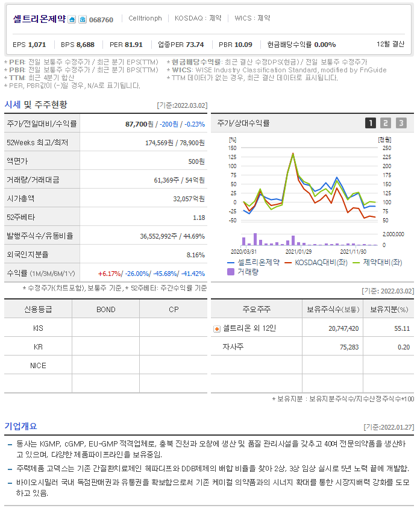Click the volume bar chart area
Screen dimensions: 420x514
click(x=309, y=239)
